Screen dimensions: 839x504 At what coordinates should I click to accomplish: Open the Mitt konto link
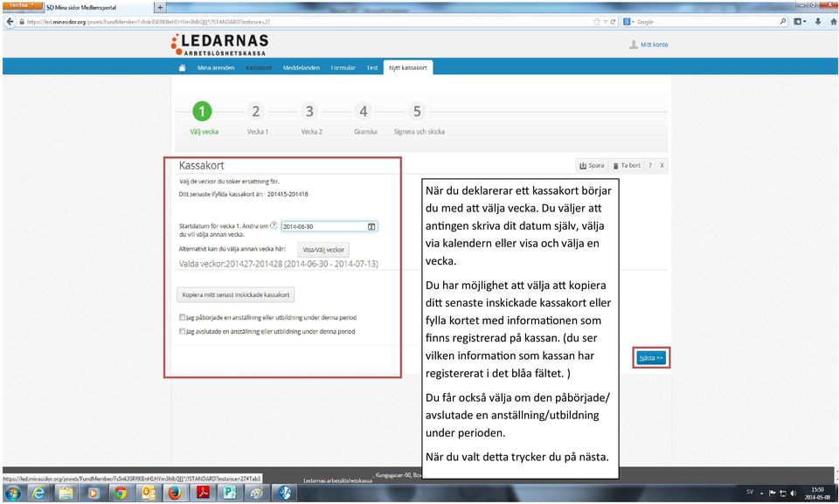648,45
